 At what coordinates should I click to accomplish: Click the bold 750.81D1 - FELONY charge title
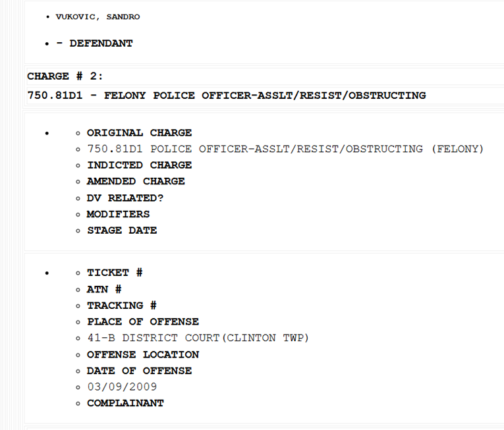click(226, 95)
